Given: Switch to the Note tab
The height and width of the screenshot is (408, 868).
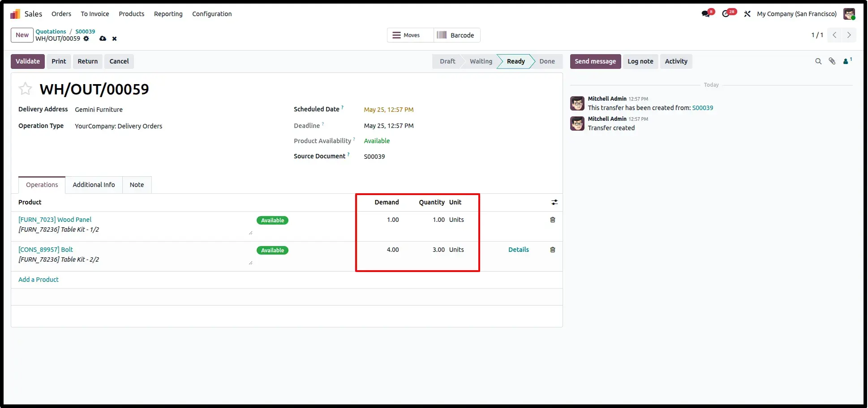Looking at the screenshot, I should pyautogui.click(x=137, y=185).
